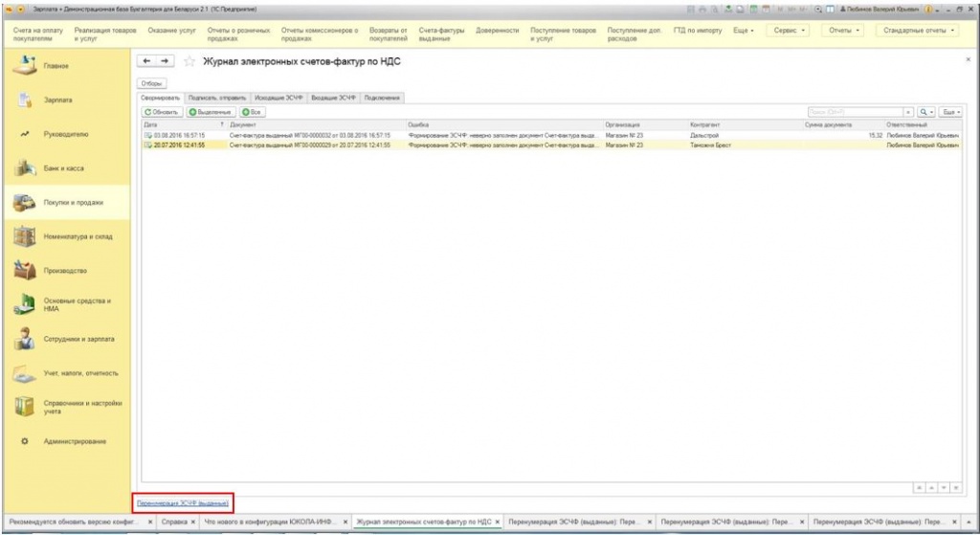This screenshot has height=535, width=980.
Task: Expand the Сервис dropdown menu
Action: pos(790,30)
